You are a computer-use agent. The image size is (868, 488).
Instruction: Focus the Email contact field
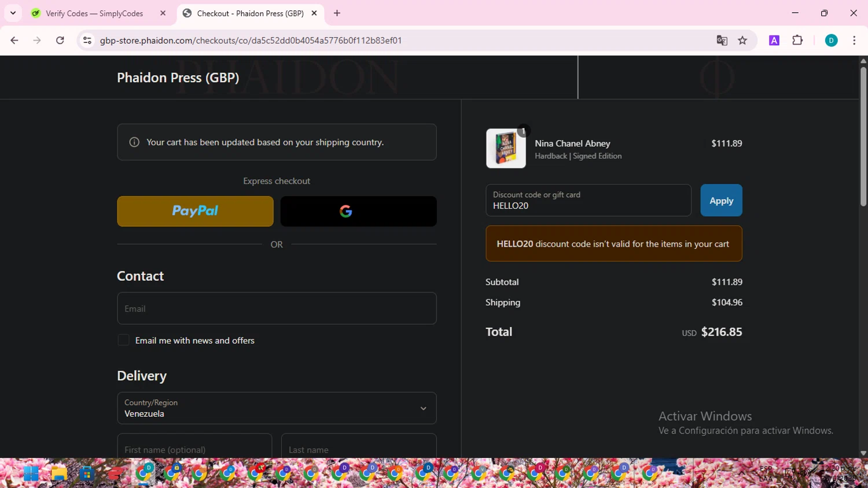[277, 309]
